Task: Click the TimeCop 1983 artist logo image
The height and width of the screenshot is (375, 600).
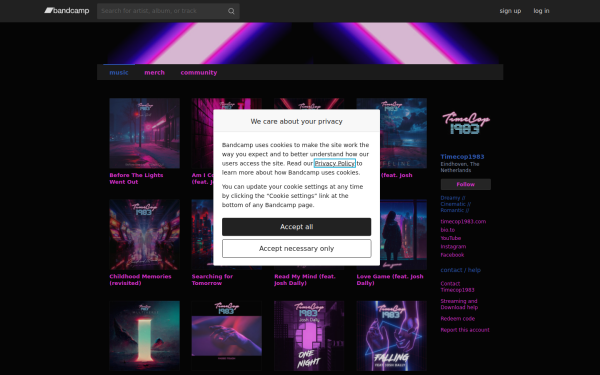Action: (x=466, y=123)
